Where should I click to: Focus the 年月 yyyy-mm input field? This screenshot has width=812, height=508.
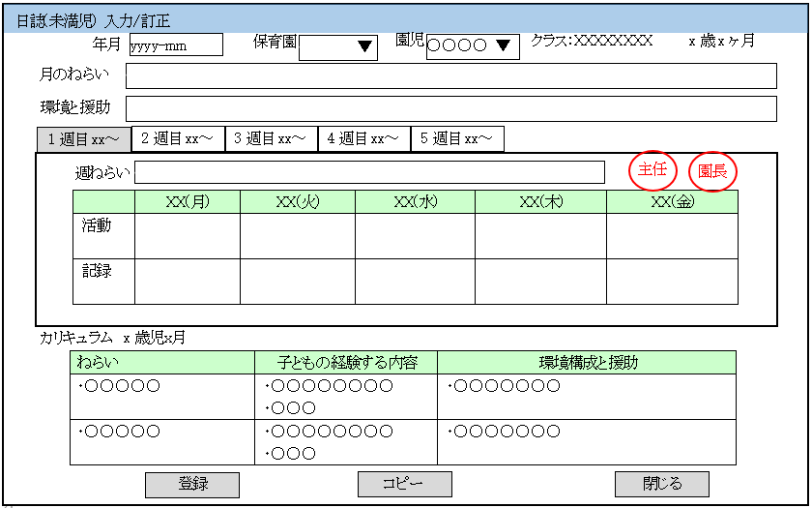coord(175,45)
